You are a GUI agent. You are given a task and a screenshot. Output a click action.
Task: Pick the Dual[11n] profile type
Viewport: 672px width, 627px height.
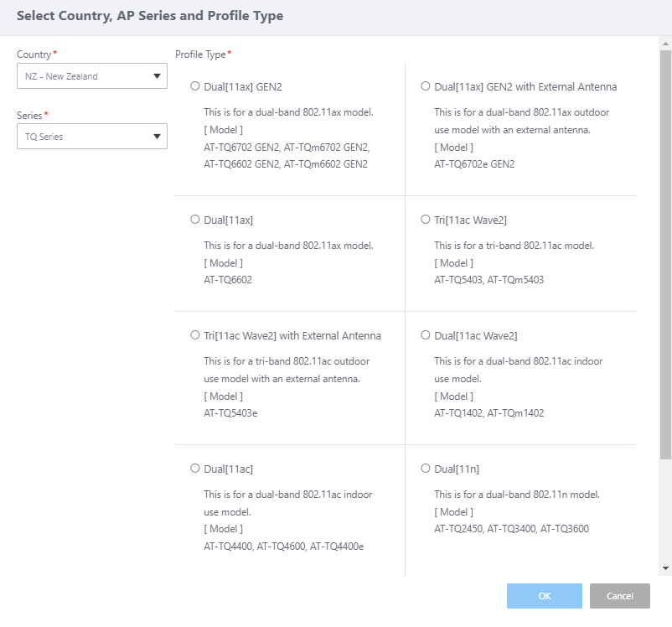point(426,469)
